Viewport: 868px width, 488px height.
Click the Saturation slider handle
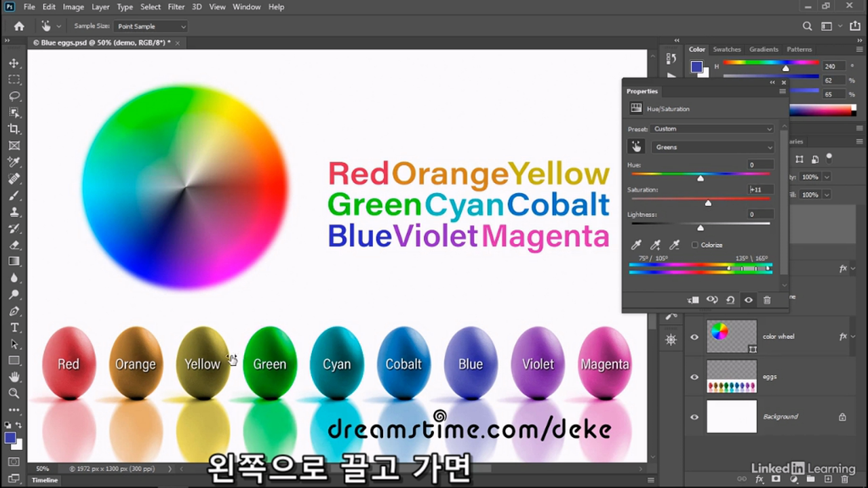pyautogui.click(x=708, y=203)
